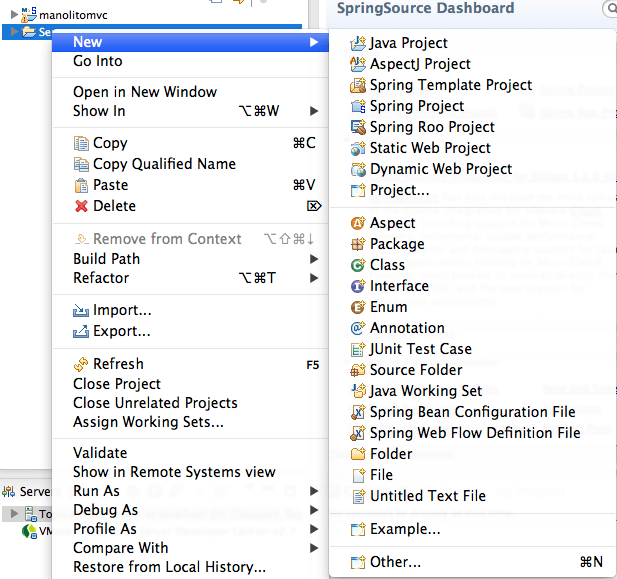617x579 pixels.
Task: Click the Spring Roo Project icon
Action: click(358, 127)
